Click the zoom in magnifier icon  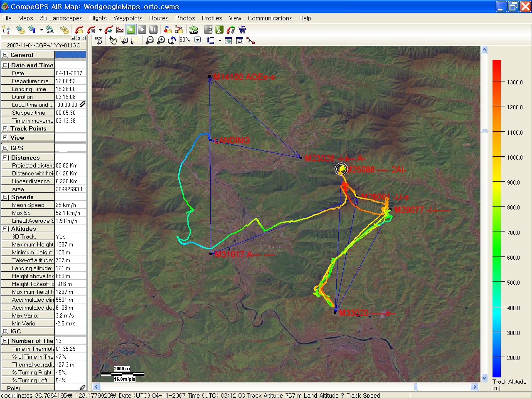pyautogui.click(x=161, y=40)
